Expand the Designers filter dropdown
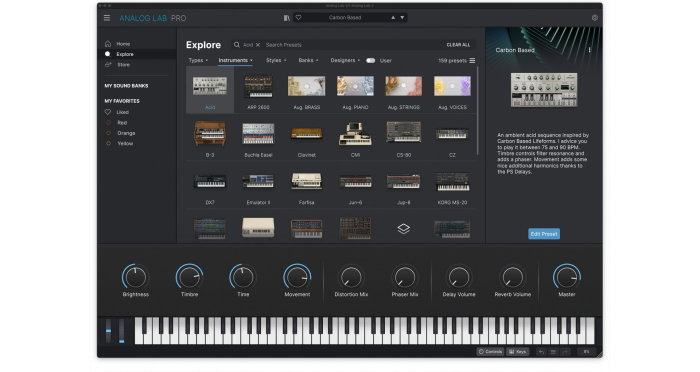 [345, 60]
